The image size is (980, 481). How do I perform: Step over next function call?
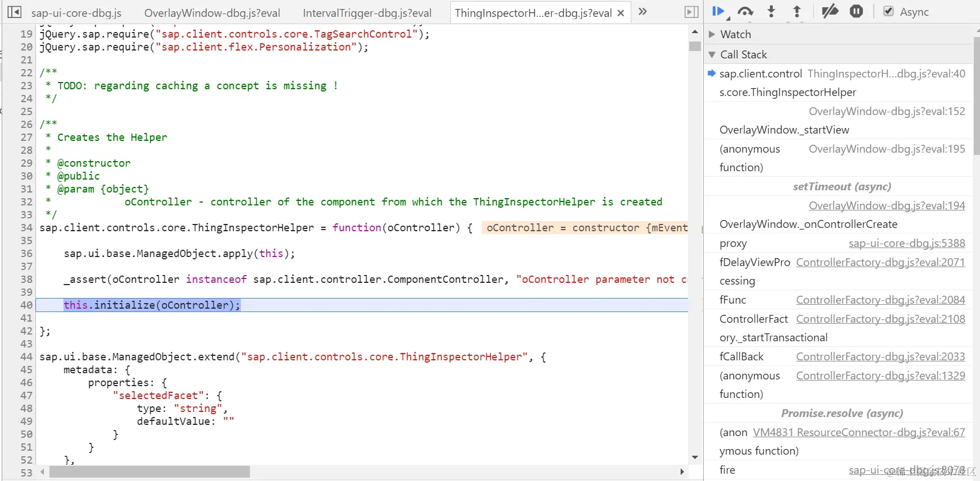click(745, 11)
